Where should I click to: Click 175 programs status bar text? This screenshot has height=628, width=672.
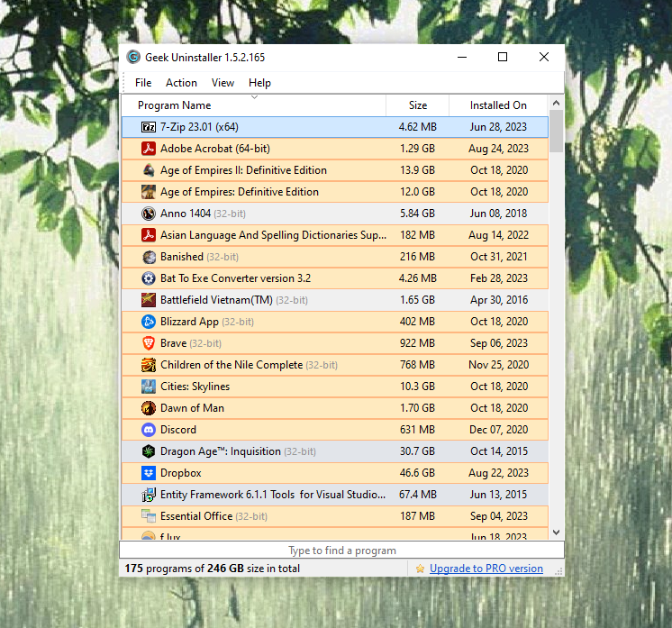click(x=213, y=569)
